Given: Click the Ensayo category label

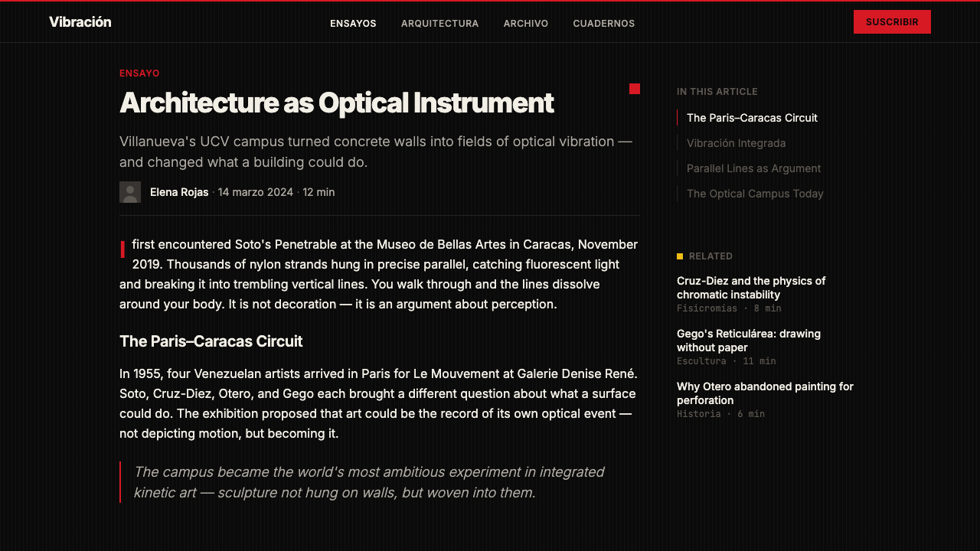Looking at the screenshot, I should point(139,73).
